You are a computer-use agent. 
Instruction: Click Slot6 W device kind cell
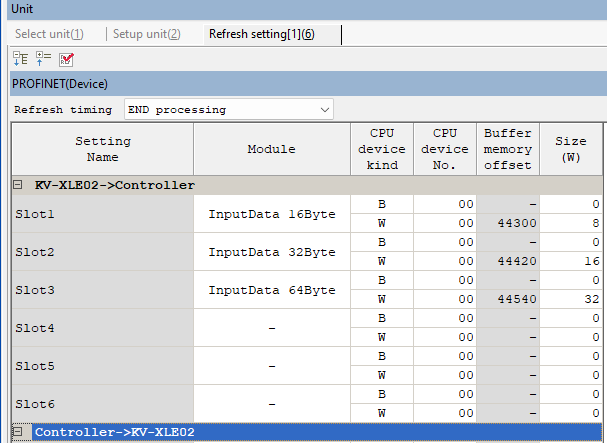(382, 413)
